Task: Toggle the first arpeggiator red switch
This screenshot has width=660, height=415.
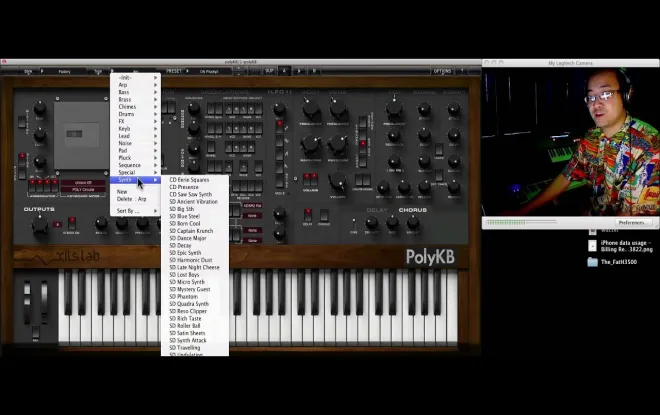Action: (x=32, y=184)
